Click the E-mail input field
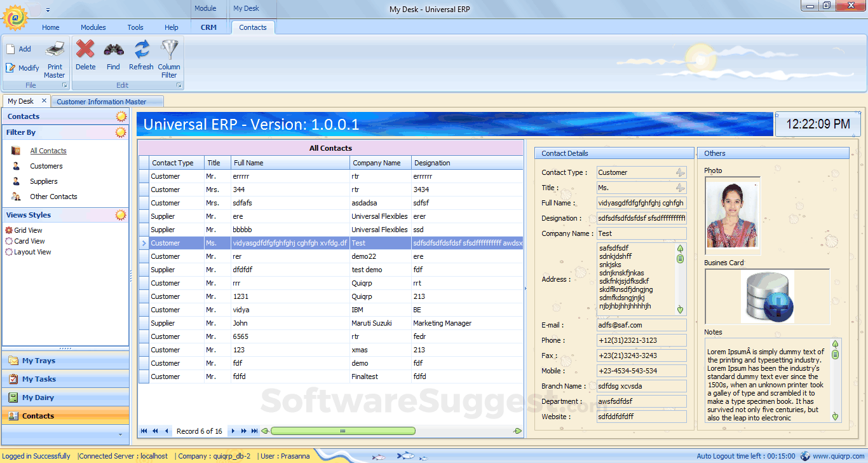The image size is (868, 463). click(x=641, y=325)
